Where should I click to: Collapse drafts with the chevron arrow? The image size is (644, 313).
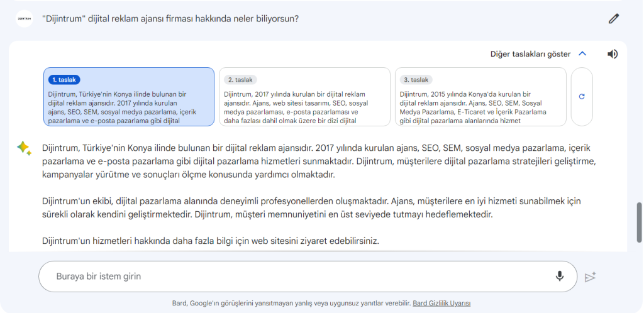pos(582,54)
